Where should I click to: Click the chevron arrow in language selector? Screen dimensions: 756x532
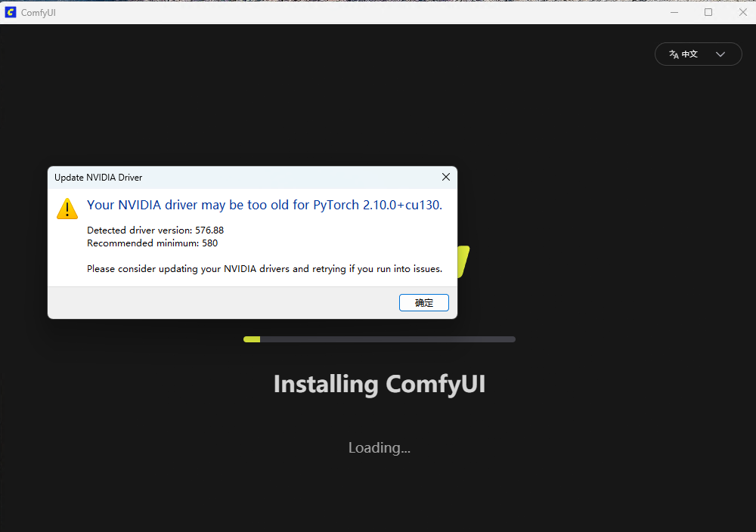[720, 54]
